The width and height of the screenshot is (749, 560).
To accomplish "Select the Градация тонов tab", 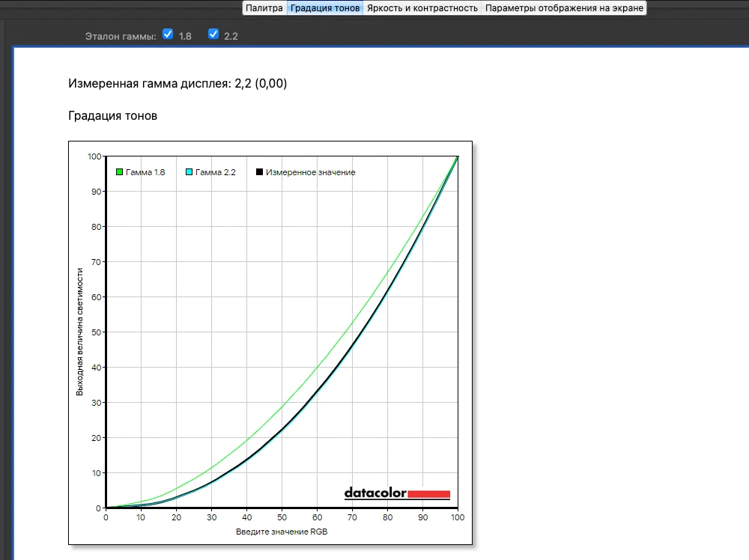I will click(x=325, y=8).
